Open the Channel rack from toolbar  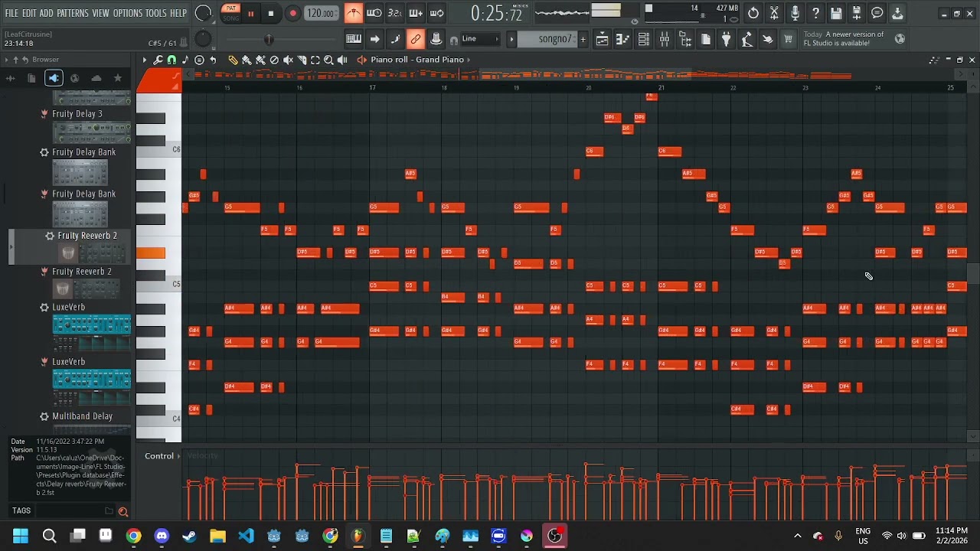click(644, 39)
